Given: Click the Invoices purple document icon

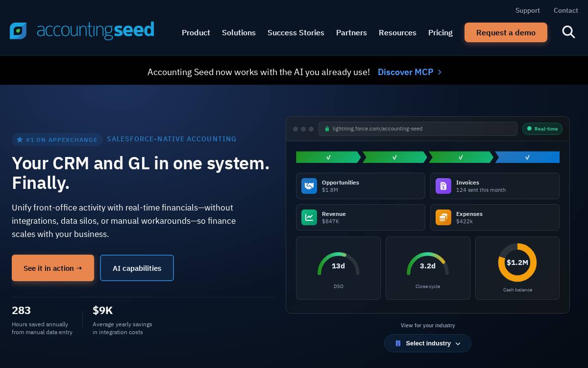Looking at the screenshot, I should pyautogui.click(x=443, y=186).
